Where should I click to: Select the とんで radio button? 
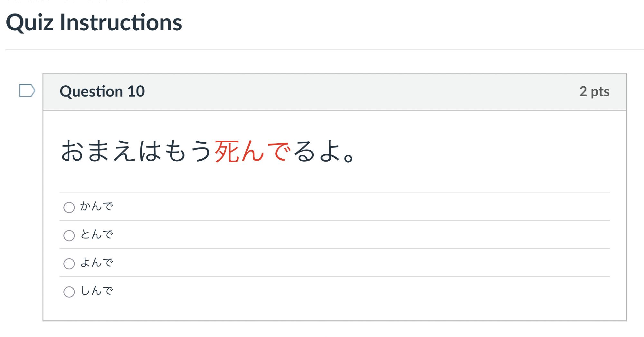[x=69, y=235]
